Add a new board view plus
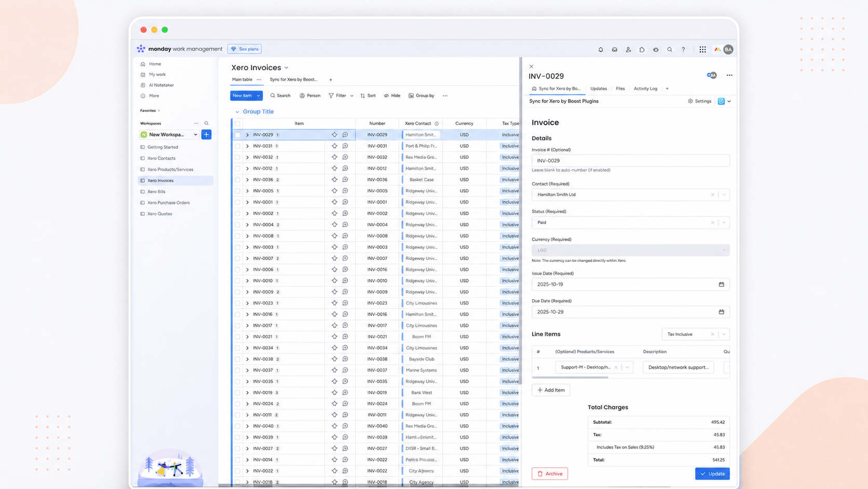 coord(331,80)
